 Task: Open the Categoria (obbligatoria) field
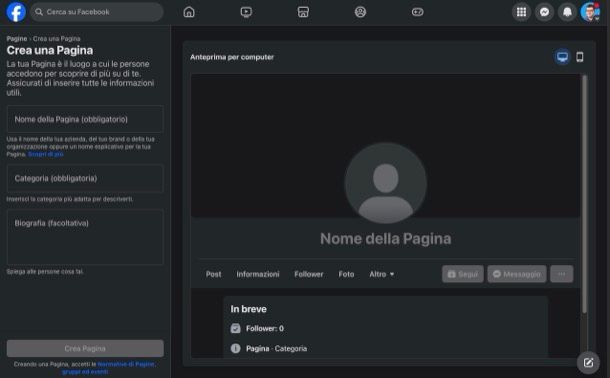tap(85, 178)
